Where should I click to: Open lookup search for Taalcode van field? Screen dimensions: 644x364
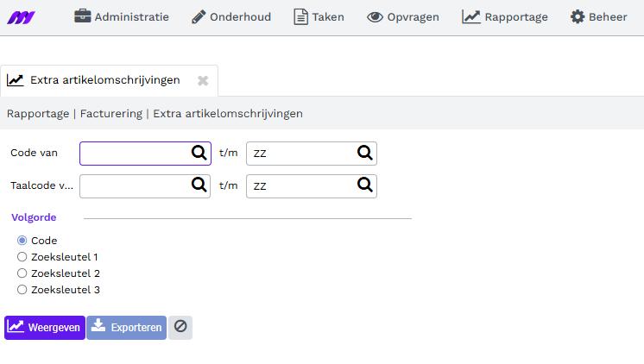pos(199,185)
